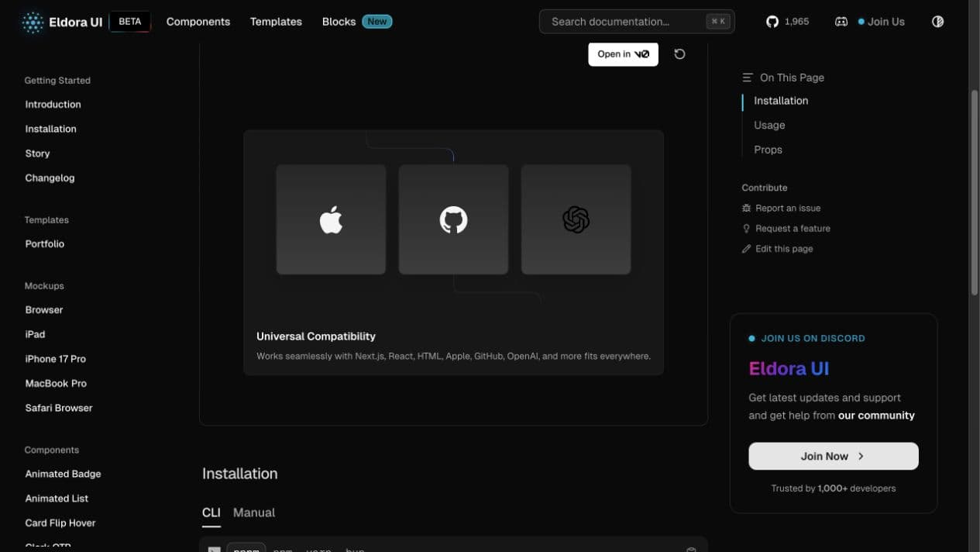Click the Eldora UI gradient heading
Screen dimensions: 980x552
pyautogui.click(x=789, y=369)
